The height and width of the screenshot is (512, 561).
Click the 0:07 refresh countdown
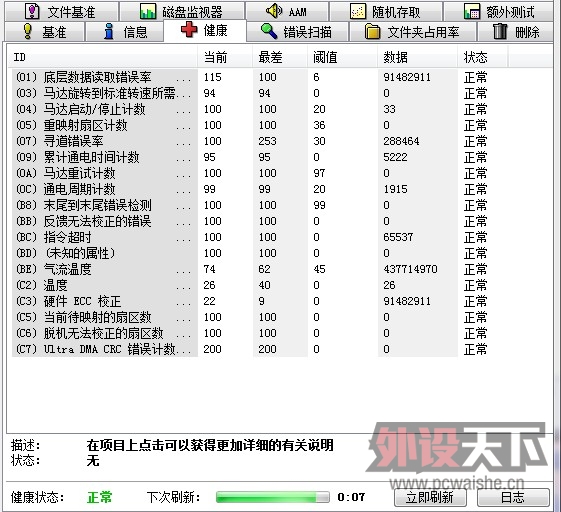click(351, 497)
